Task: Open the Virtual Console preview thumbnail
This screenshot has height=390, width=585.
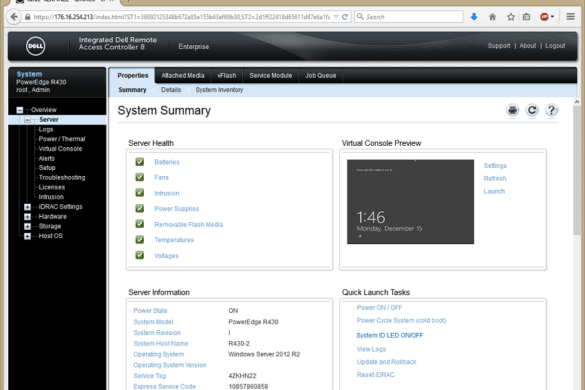Action: point(410,202)
